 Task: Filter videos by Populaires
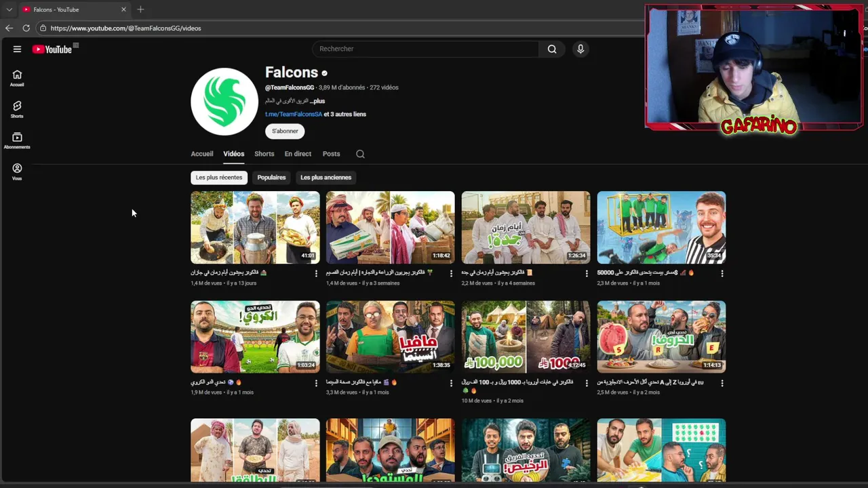(271, 178)
